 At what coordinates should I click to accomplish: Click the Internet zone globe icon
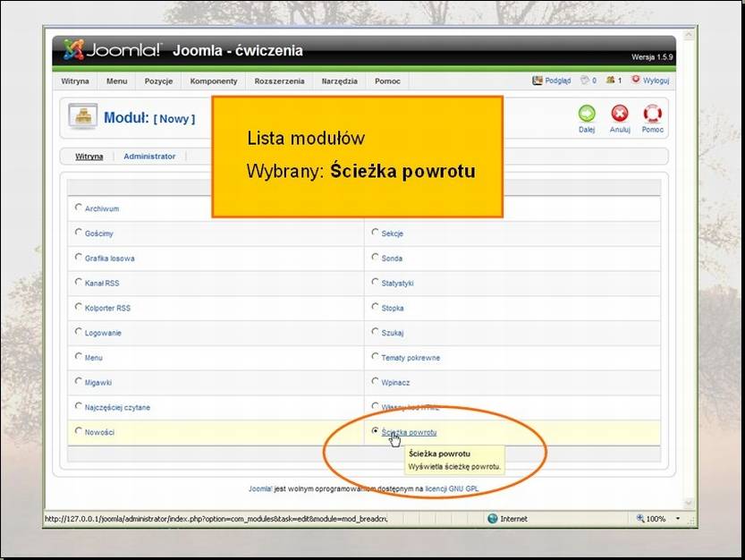493,519
